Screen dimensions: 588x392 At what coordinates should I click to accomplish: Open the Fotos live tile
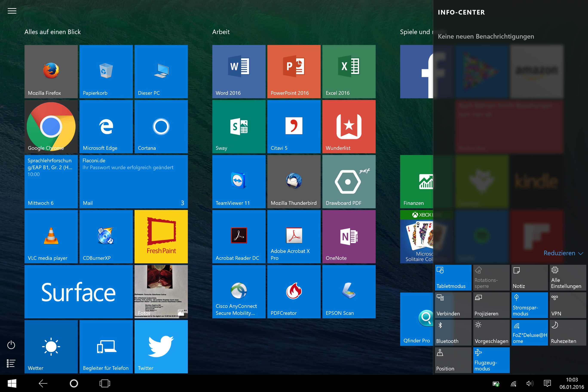(x=161, y=291)
